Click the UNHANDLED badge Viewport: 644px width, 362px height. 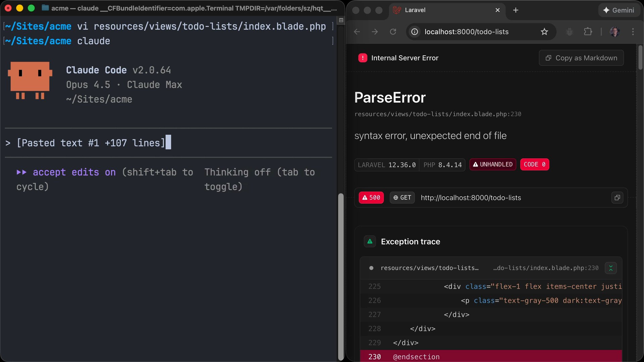(492, 164)
